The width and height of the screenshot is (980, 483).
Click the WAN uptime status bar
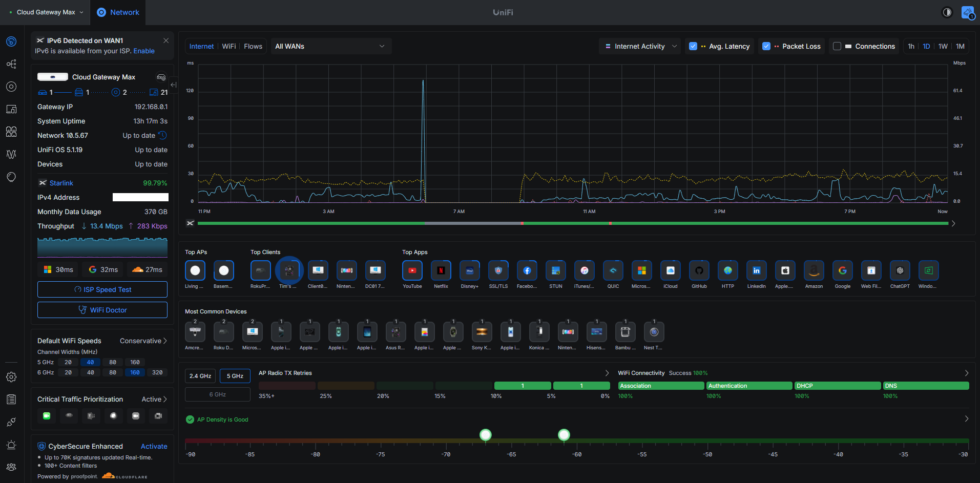(x=573, y=223)
